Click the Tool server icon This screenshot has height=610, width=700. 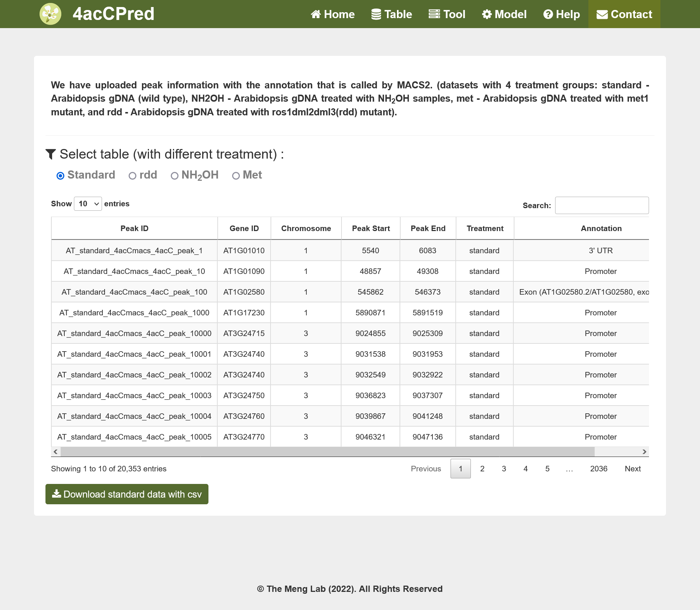click(x=434, y=14)
